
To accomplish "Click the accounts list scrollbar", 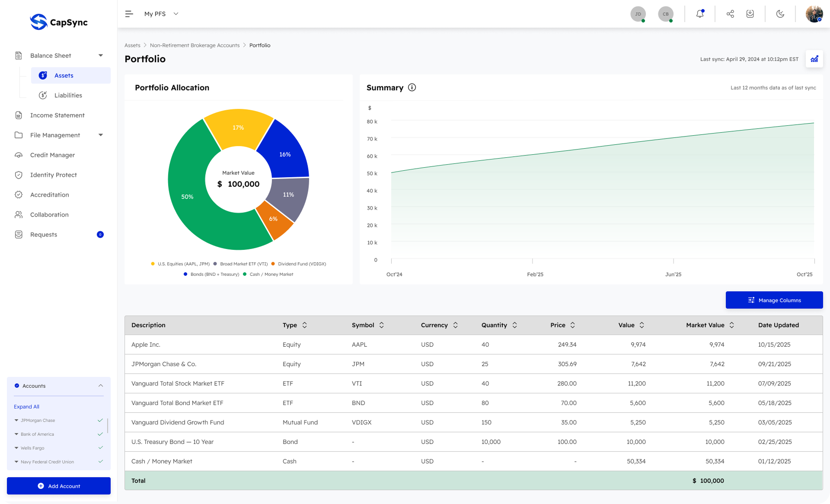I will coord(107,425).
